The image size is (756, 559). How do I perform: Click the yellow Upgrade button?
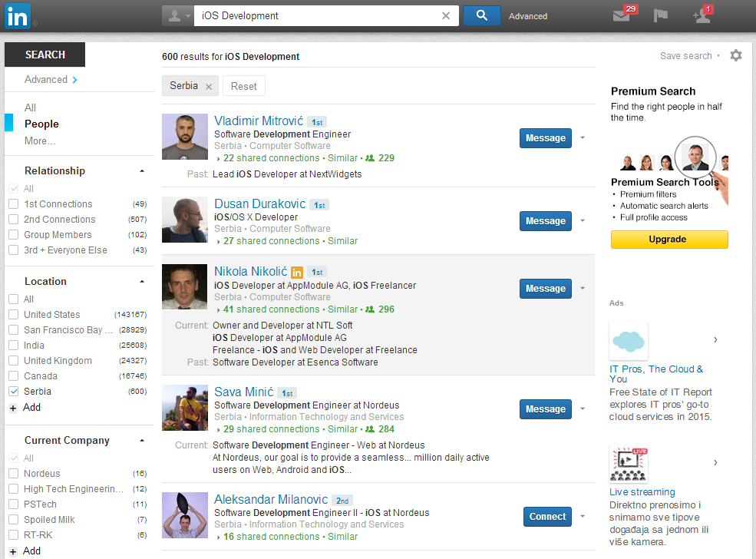[x=669, y=240]
